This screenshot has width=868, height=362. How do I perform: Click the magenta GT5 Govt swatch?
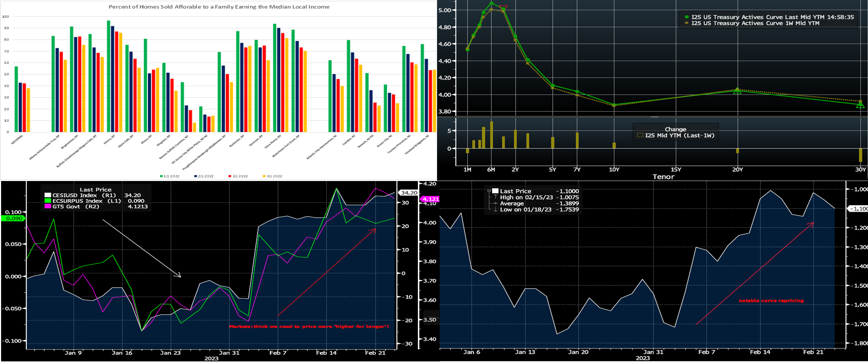click(x=48, y=206)
